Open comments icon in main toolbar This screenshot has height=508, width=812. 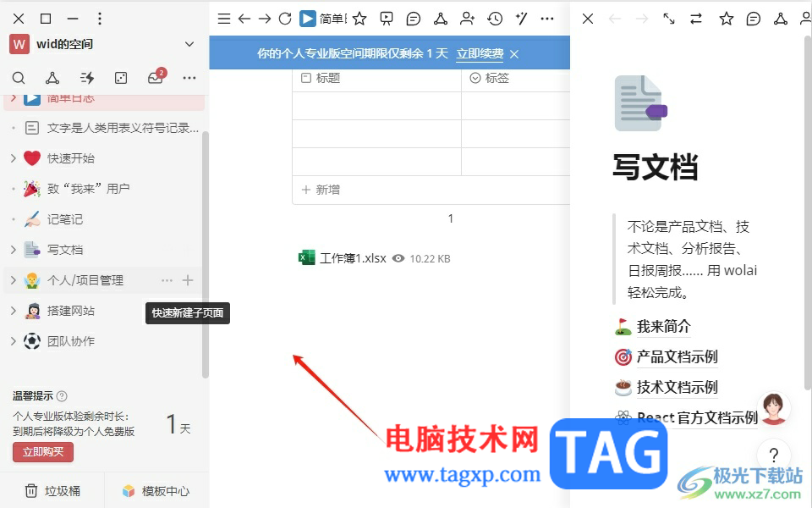[414, 19]
